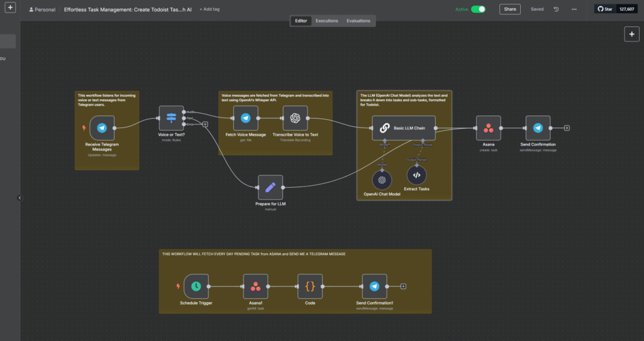Viewport: 644px width, 341px height.
Task: Open the Prepare for LLM node
Action: [x=270, y=187]
